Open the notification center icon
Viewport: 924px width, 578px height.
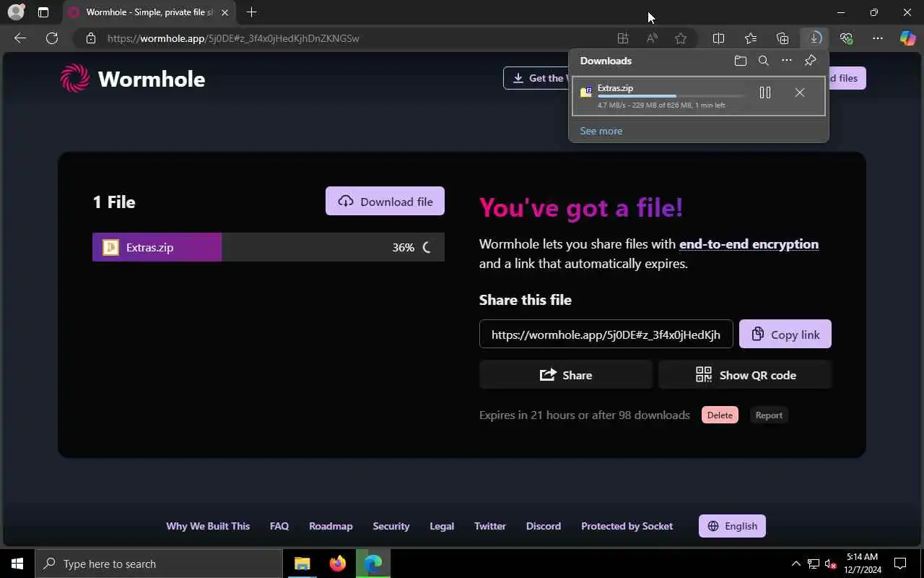(x=900, y=564)
